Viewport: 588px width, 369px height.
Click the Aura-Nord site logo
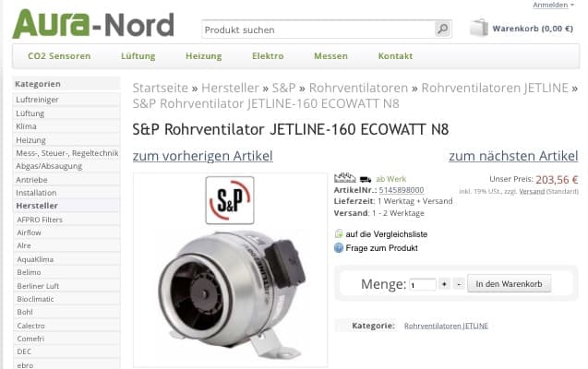(x=93, y=24)
